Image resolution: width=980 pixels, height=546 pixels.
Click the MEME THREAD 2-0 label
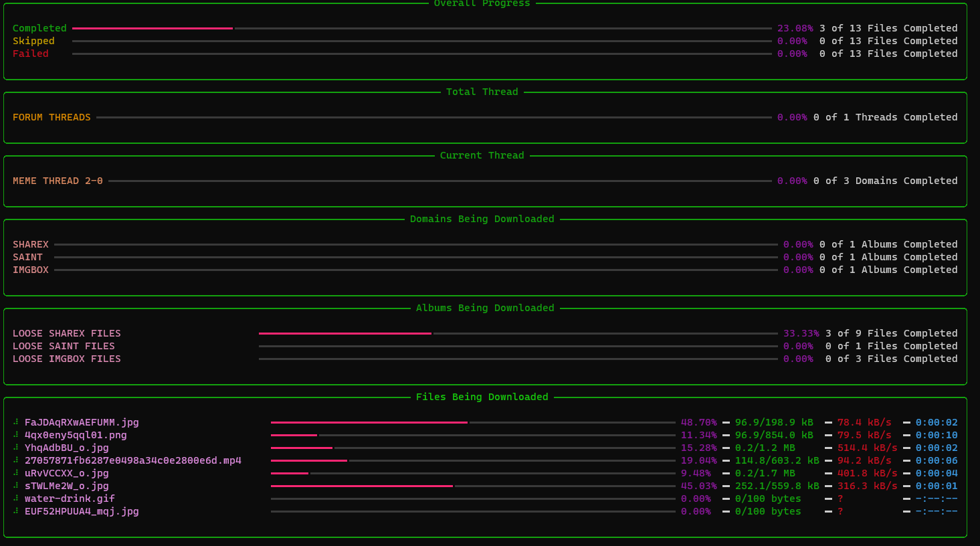[x=58, y=181]
